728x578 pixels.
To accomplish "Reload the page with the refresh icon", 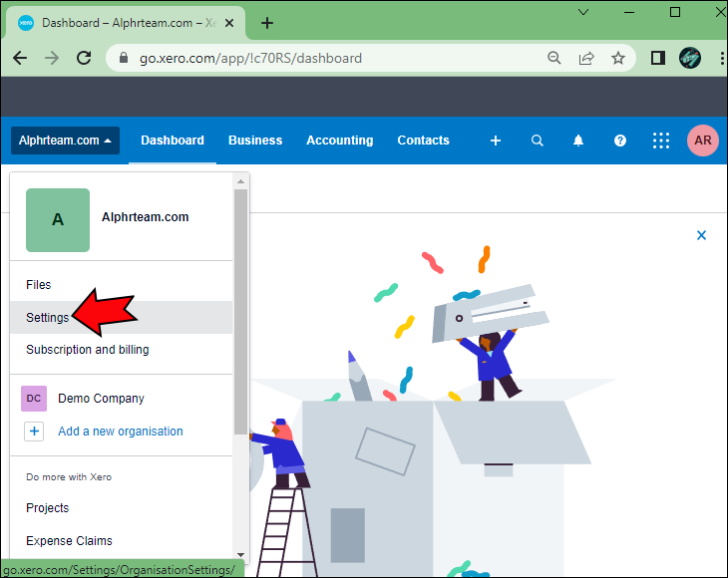I will tap(84, 58).
